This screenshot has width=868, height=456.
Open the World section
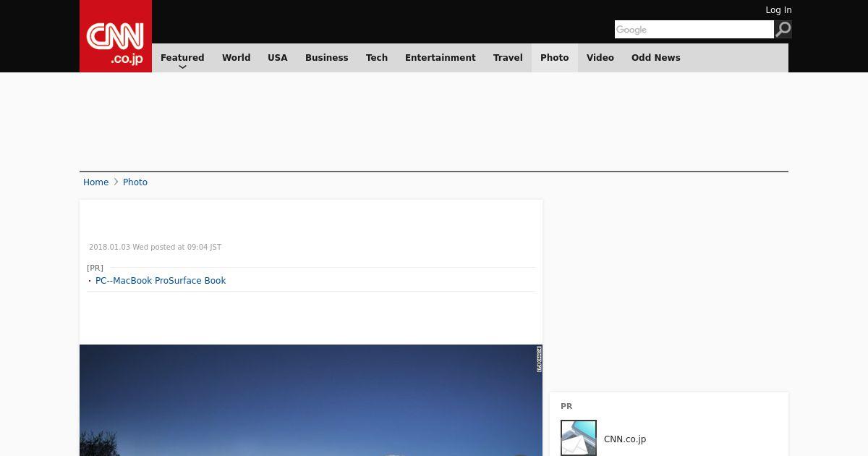coord(236,58)
